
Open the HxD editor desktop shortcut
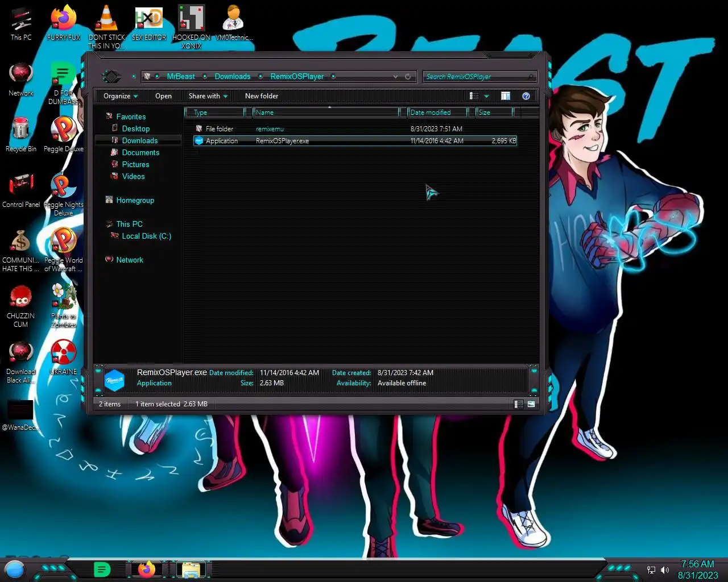pos(149,24)
